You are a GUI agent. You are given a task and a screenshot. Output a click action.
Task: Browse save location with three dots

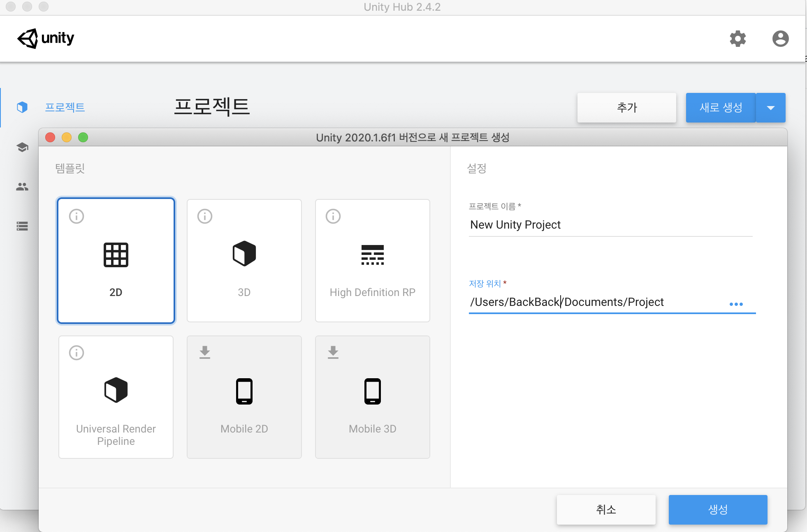[736, 304]
